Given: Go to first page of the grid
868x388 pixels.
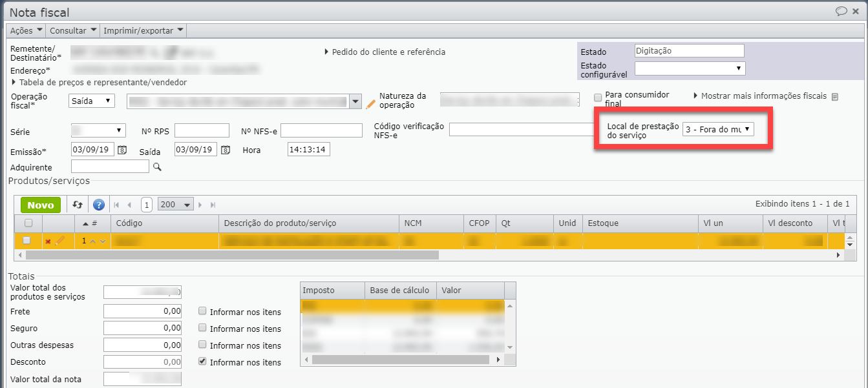Looking at the screenshot, I should tap(116, 205).
